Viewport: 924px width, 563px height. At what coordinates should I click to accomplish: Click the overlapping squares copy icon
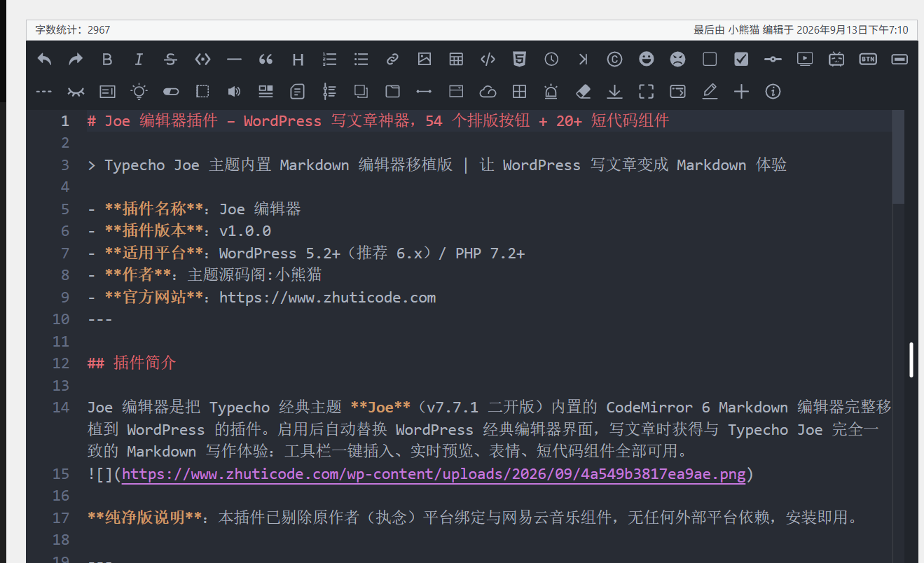coord(361,92)
